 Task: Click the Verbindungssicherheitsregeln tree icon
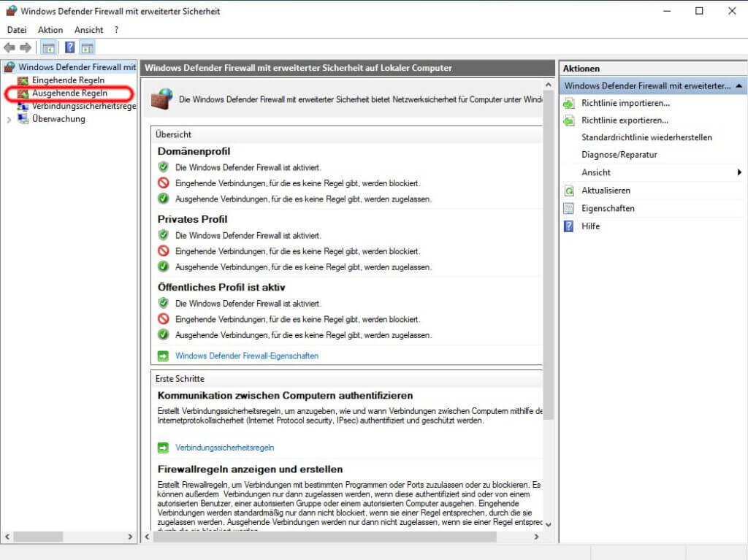click(x=23, y=107)
